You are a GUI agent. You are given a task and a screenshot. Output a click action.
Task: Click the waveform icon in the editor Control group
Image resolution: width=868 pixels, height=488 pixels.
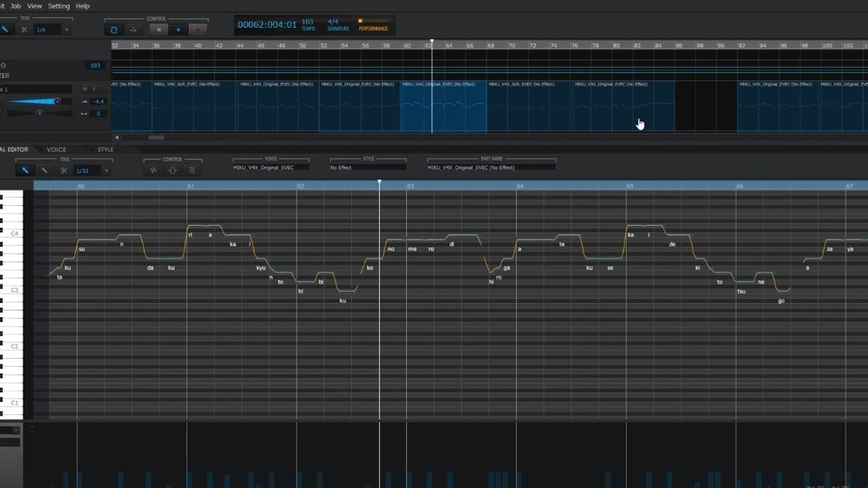(x=153, y=170)
